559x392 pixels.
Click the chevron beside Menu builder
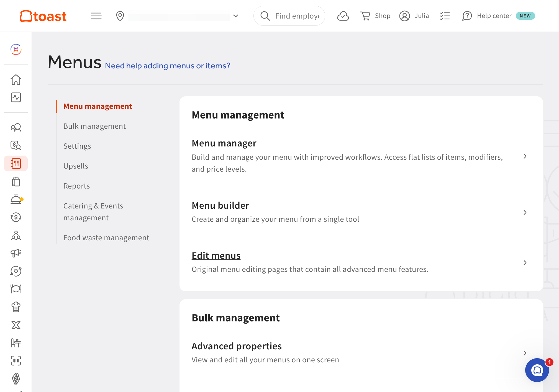525,212
